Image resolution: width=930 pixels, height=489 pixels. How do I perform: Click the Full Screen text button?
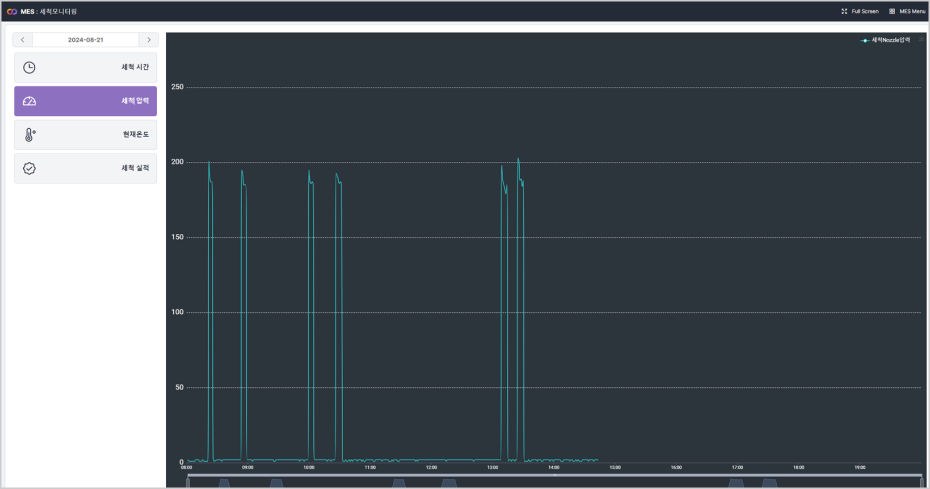tap(865, 11)
